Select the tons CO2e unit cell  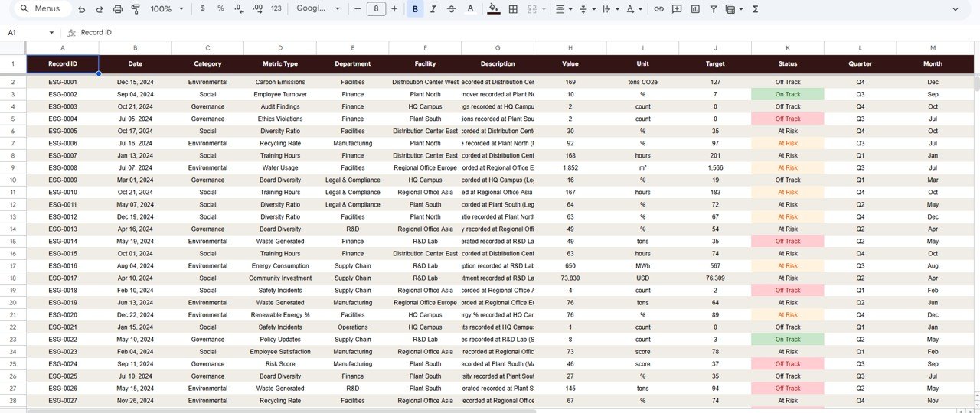click(643, 82)
